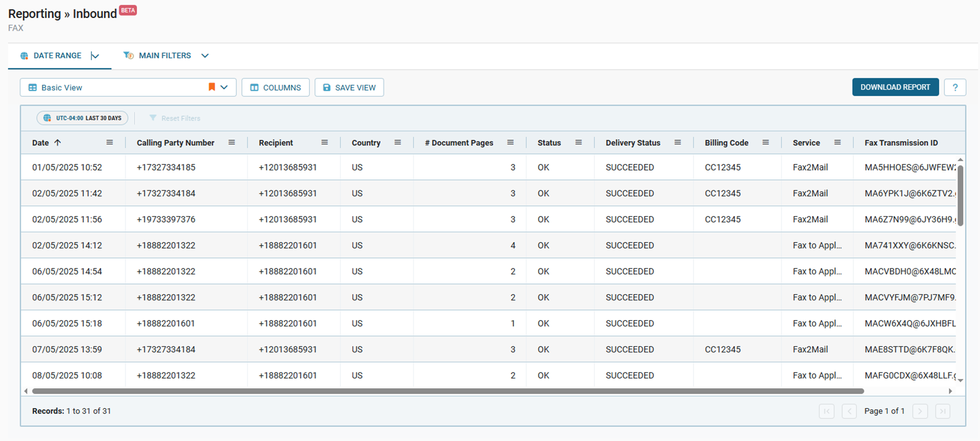
Task: Select the row dated 06/05/2025 14:54
Action: [488, 271]
